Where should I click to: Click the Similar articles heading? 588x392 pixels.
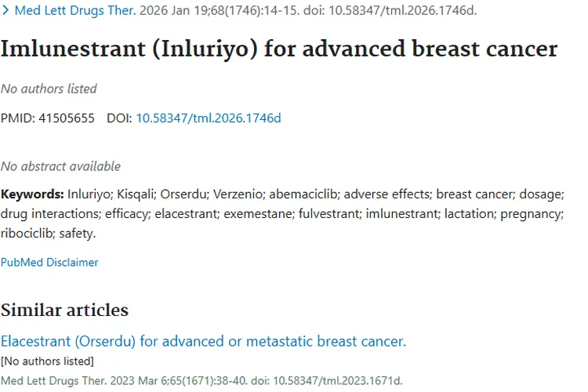coord(64,310)
